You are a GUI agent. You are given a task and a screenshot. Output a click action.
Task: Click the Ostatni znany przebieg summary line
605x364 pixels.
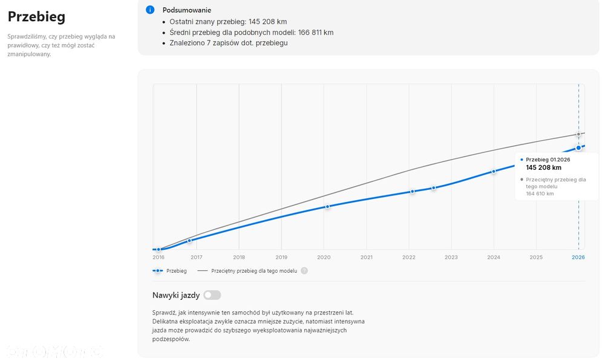(x=228, y=22)
